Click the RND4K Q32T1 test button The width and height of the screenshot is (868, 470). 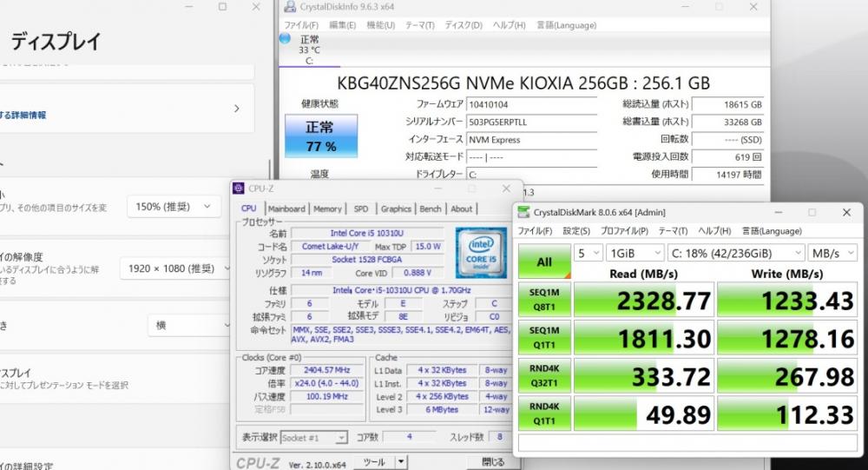click(x=544, y=375)
